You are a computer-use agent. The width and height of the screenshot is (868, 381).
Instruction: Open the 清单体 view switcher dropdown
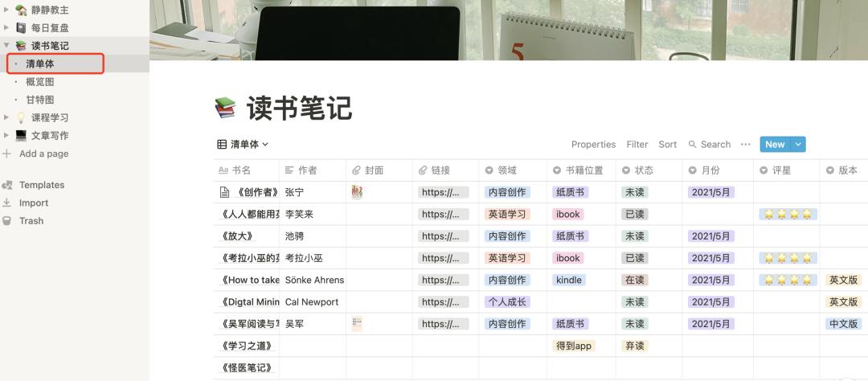point(243,145)
